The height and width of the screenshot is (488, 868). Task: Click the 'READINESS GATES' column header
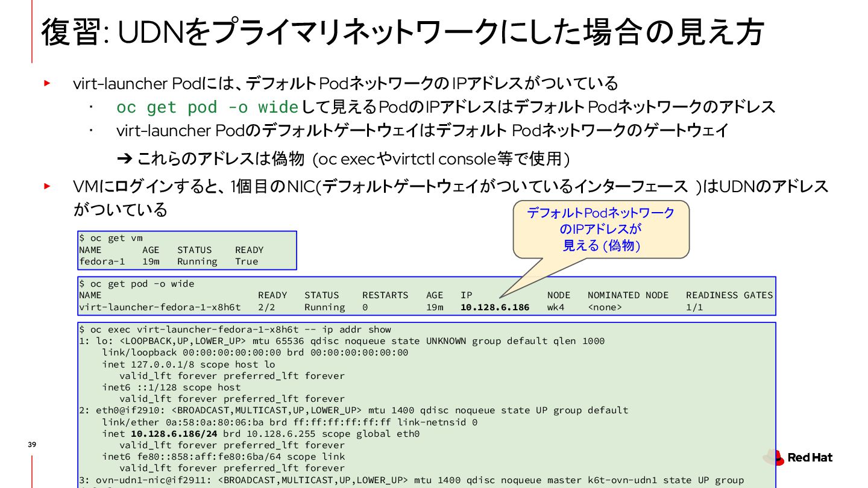[x=729, y=295]
